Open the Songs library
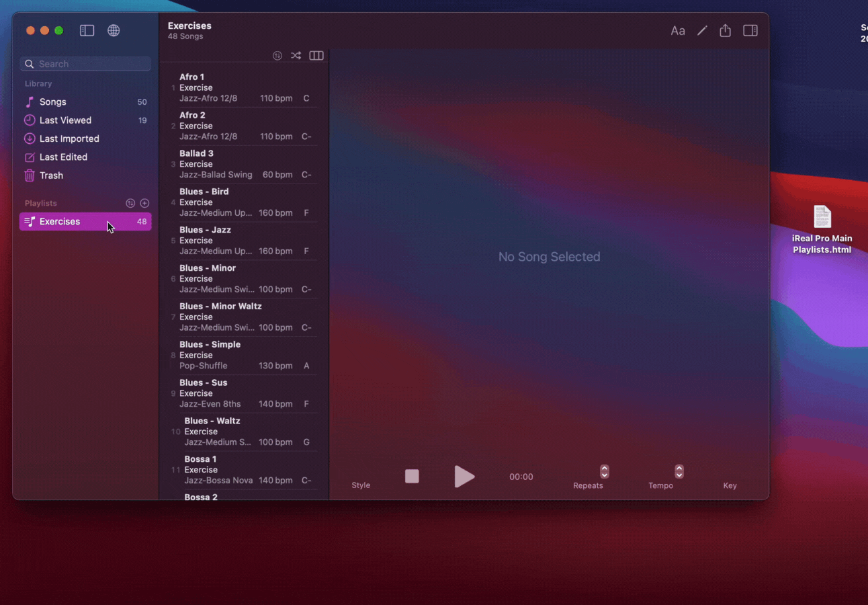Screen dimensions: 868x605 click(x=85, y=102)
